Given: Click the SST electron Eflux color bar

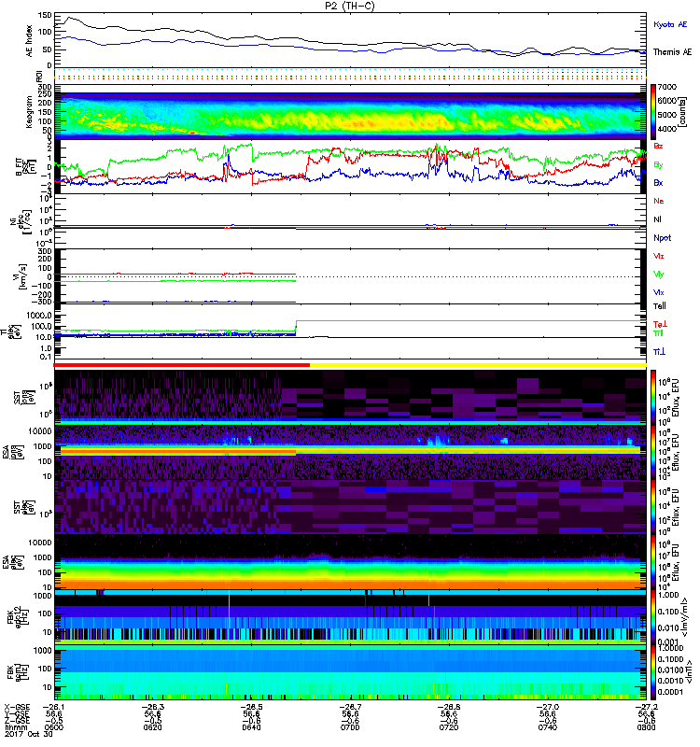Looking at the screenshot, I should pyautogui.click(x=653, y=507).
